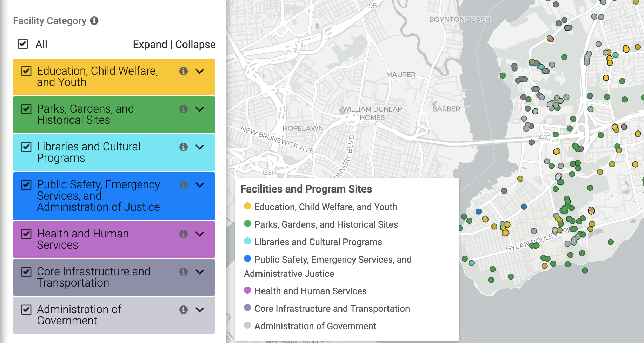Open info for Administration of Government
644x343 pixels.
pos(183,310)
